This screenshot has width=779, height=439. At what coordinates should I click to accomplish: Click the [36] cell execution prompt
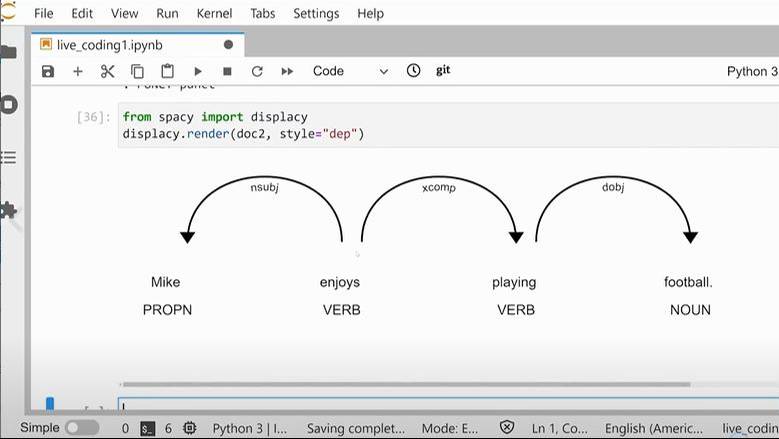pos(93,117)
